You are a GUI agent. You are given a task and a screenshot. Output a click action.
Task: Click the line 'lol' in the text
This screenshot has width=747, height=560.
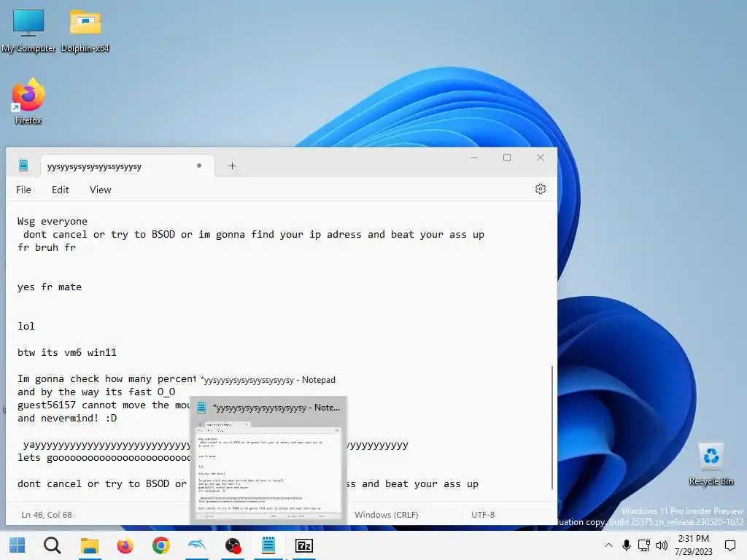pyautogui.click(x=26, y=326)
